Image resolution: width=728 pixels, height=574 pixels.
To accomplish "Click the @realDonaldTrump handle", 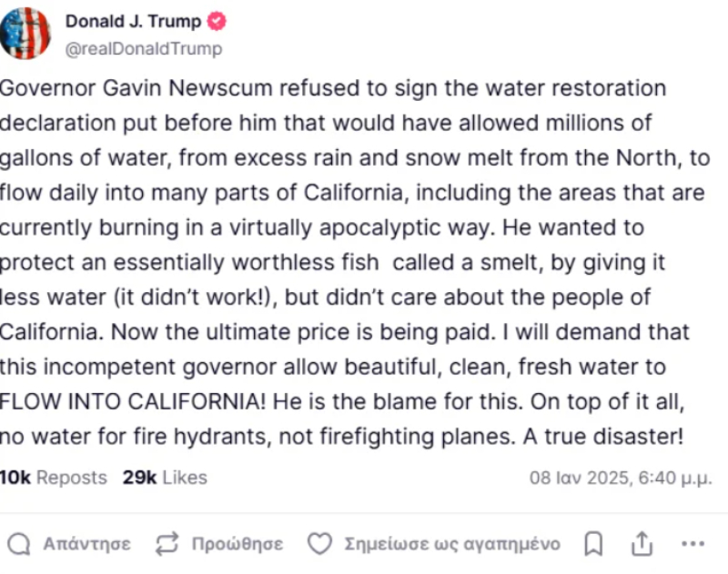I will coord(144,48).
